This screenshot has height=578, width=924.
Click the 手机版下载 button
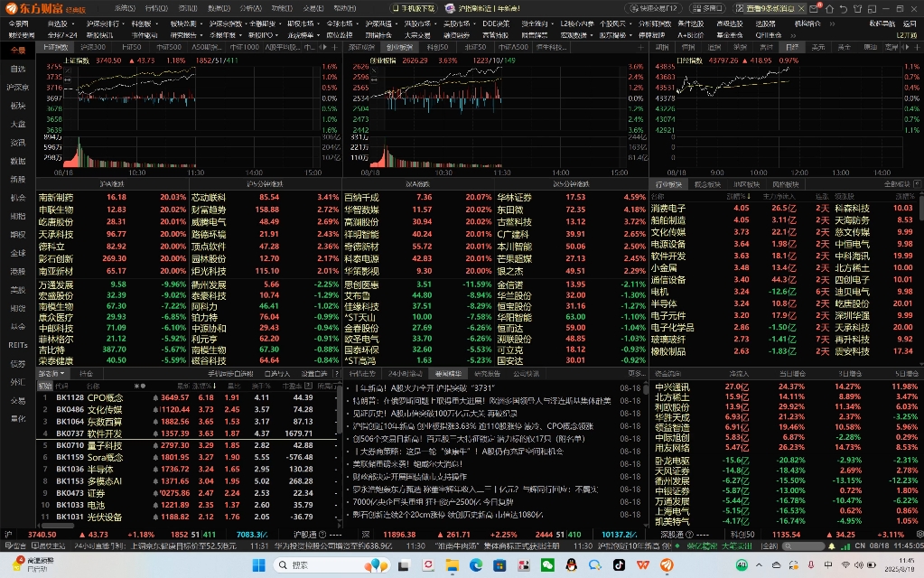pyautogui.click(x=413, y=9)
